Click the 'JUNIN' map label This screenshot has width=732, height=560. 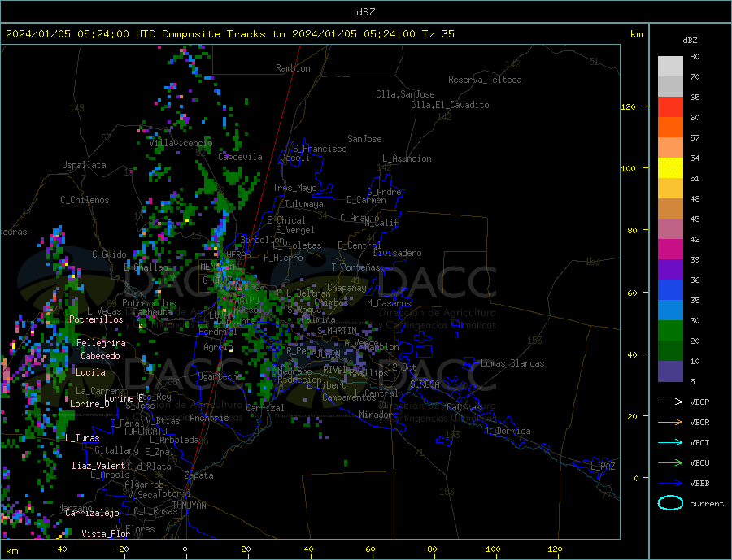click(x=329, y=354)
